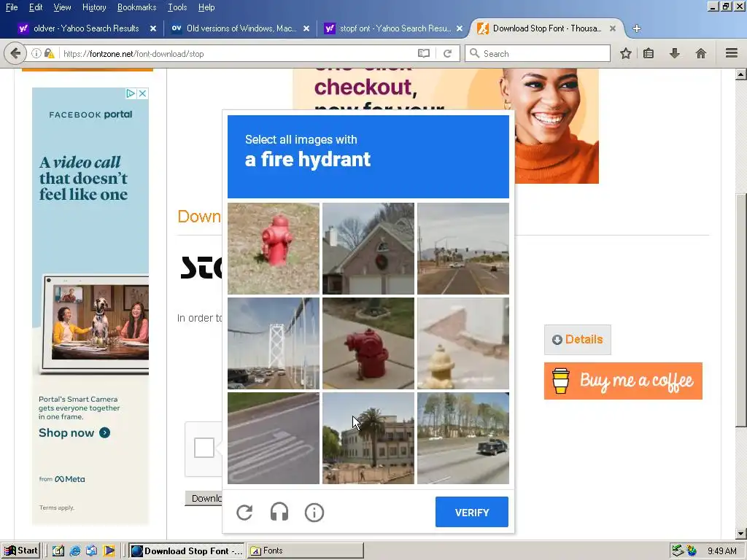Screen dimensions: 747x560
Task: Close the Facebook Portal ad with X
Action: (x=142, y=93)
